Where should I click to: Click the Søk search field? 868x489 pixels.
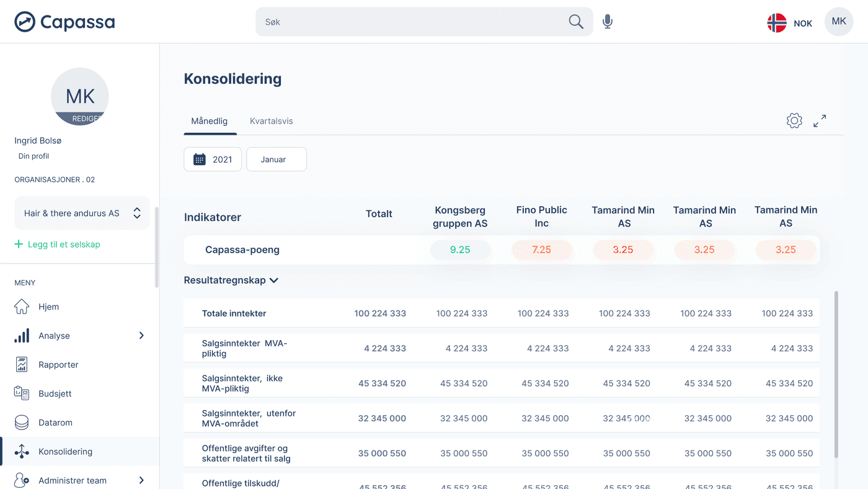[424, 22]
